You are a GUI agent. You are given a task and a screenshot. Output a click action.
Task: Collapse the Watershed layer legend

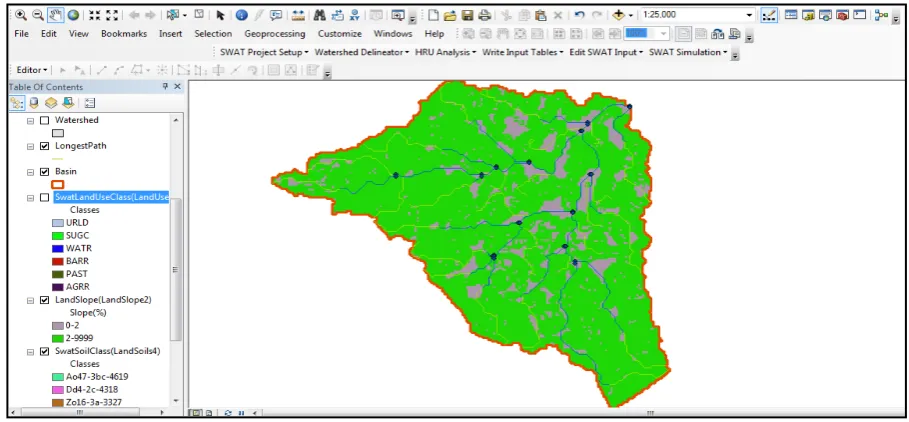30,121
